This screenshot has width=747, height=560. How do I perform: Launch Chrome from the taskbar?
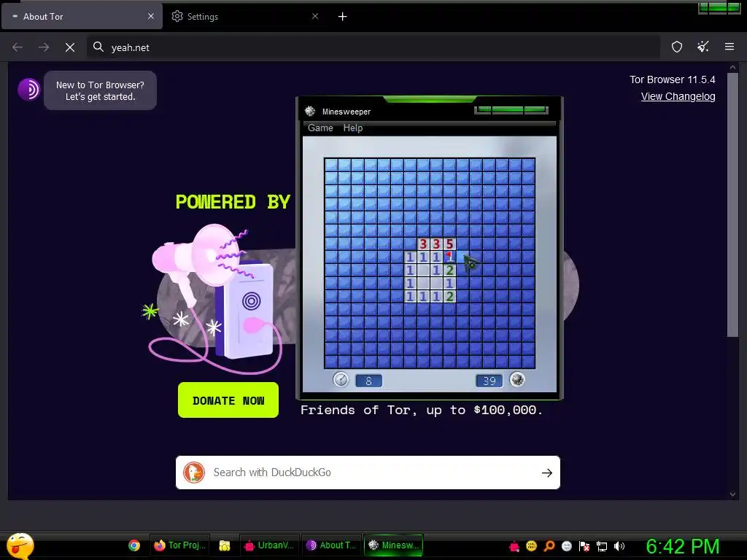(x=134, y=545)
